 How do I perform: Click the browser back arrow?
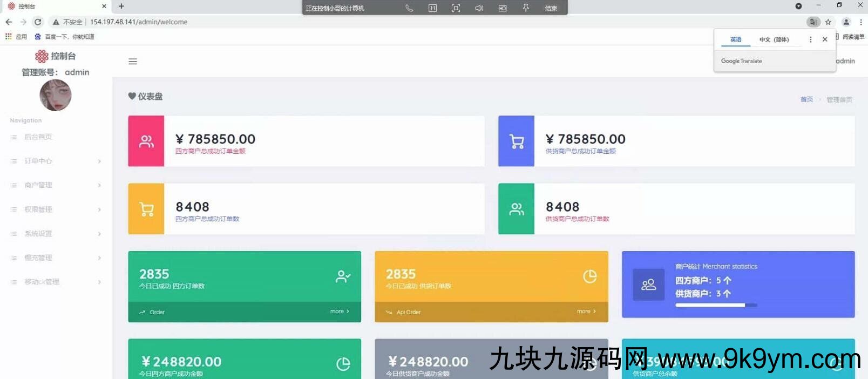pyautogui.click(x=9, y=22)
